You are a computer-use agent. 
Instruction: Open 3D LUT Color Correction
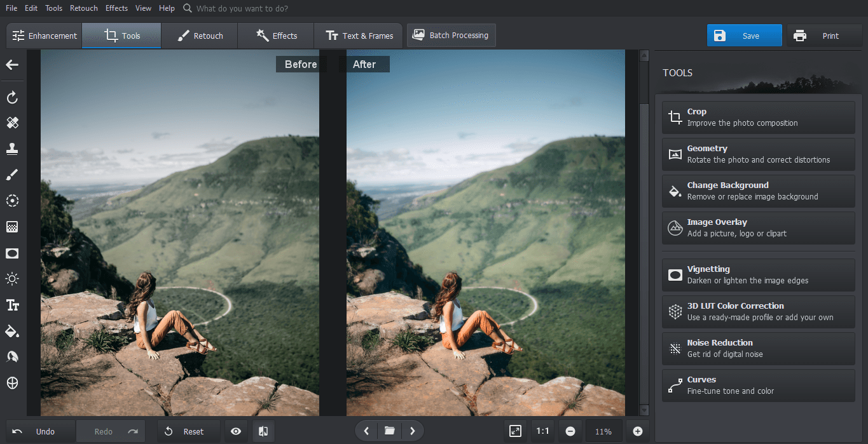tap(759, 312)
